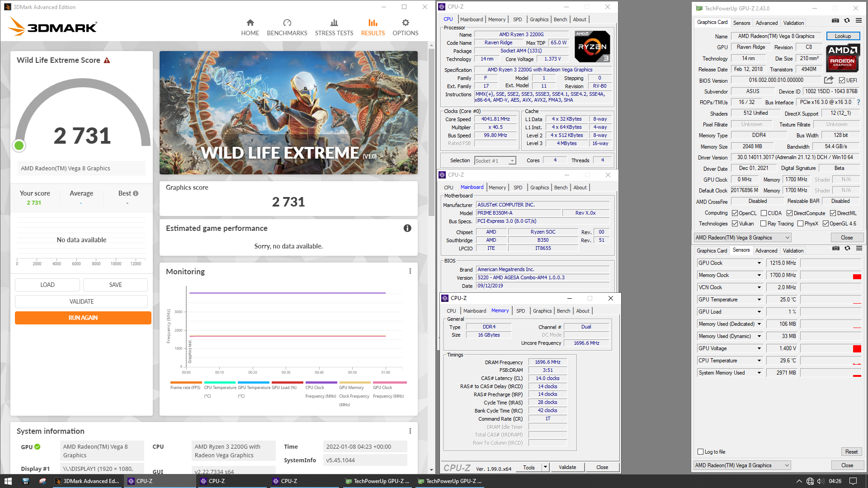
Task: Click the RUN AGAIN button
Action: 83,318
